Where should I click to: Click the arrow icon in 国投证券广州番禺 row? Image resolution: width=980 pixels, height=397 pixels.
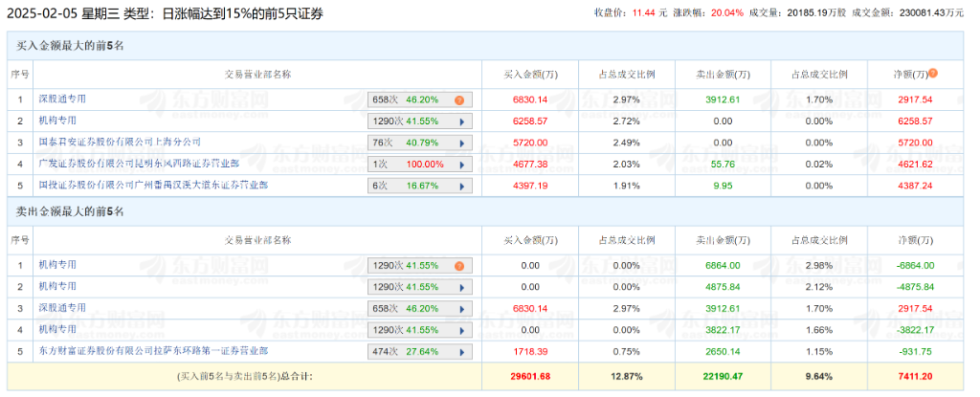[x=460, y=186]
